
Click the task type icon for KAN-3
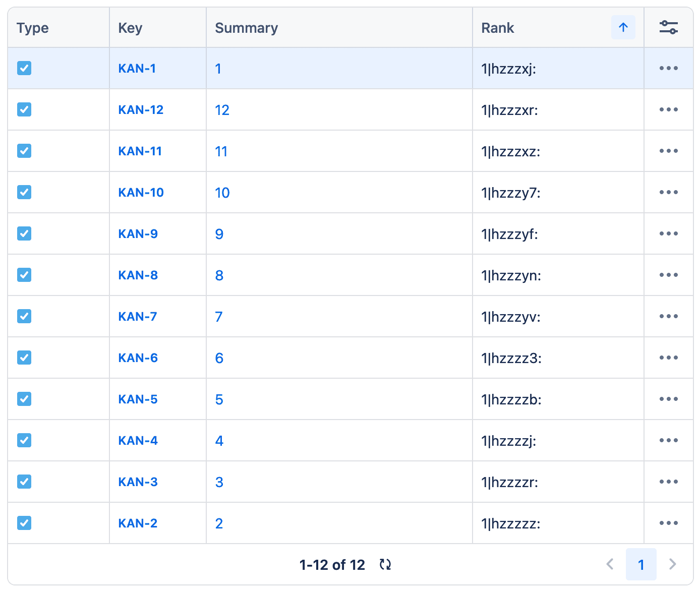[x=24, y=482]
